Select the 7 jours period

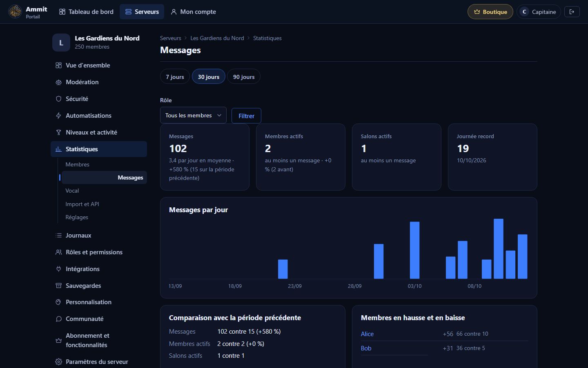175,76
